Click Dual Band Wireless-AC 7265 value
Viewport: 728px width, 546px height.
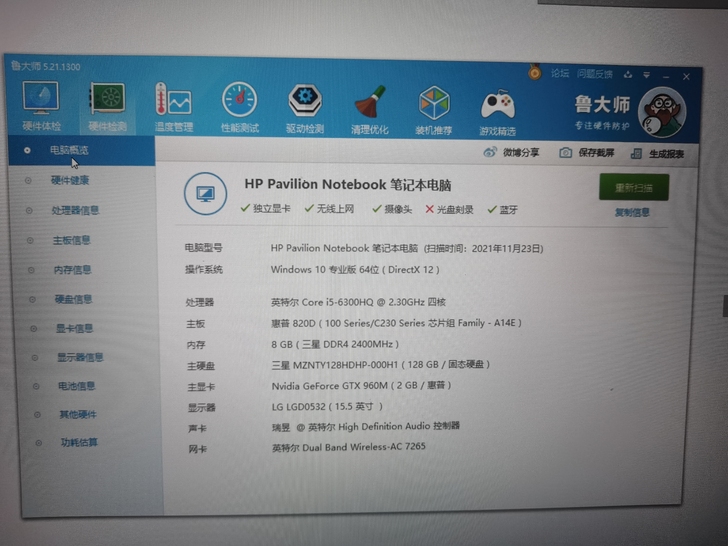(349, 447)
